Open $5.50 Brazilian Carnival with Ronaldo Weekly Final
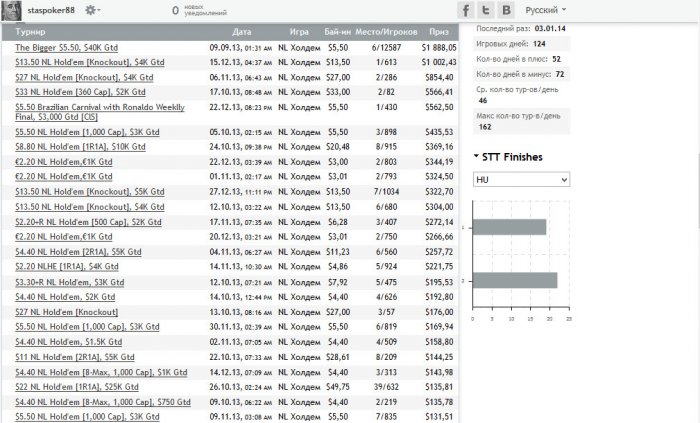The width and height of the screenshot is (700, 423). pyautogui.click(x=100, y=112)
